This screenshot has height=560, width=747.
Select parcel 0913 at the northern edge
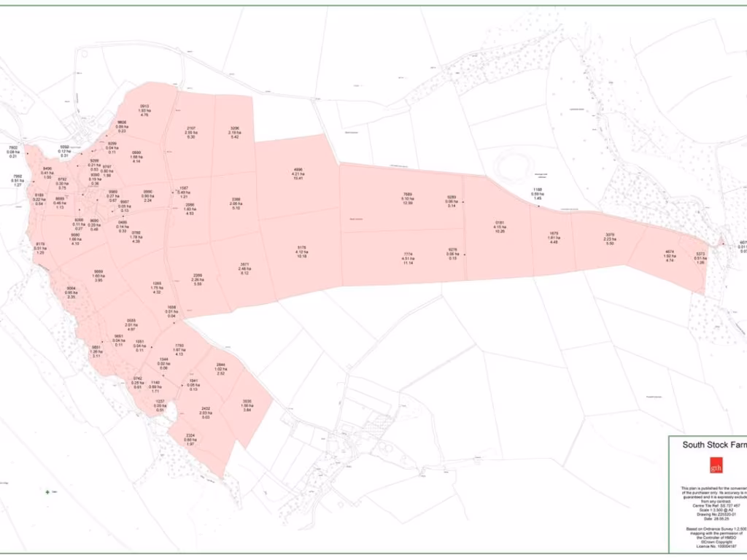point(144,110)
